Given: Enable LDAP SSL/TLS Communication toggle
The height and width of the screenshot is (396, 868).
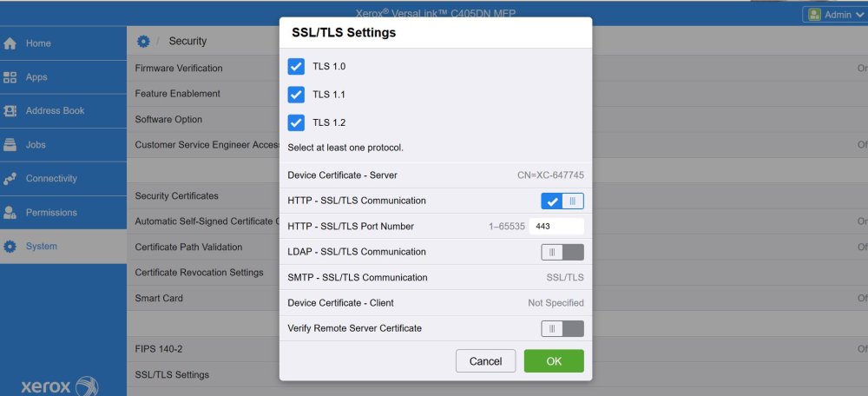Looking at the screenshot, I should [x=562, y=253].
